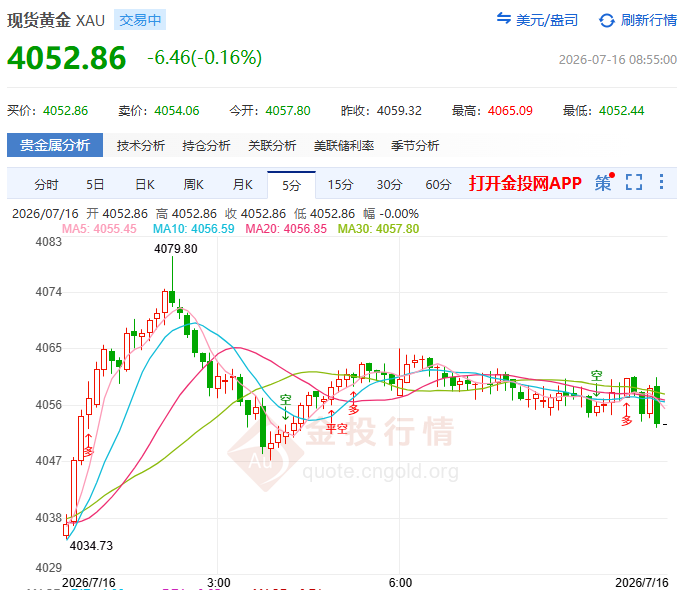This screenshot has width=683, height=590.
Task: Click the 4065 price axis label
Action: click(49, 348)
